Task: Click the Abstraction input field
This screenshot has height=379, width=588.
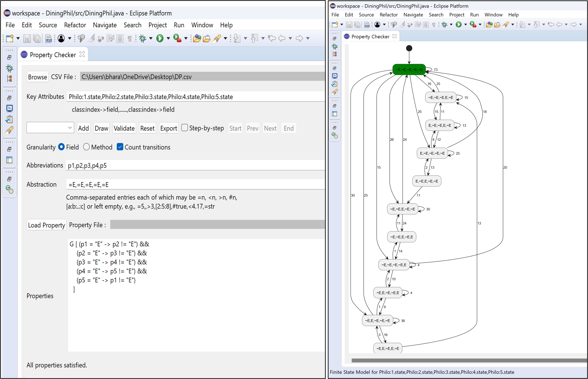Action: coord(194,185)
